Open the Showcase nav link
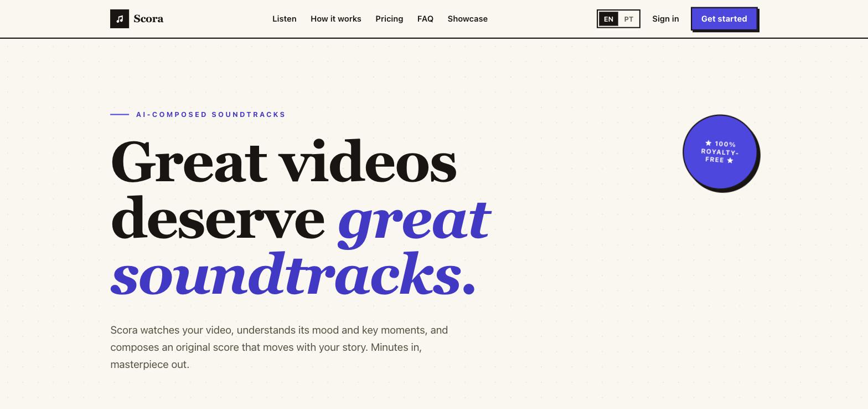868x409 pixels. click(468, 19)
